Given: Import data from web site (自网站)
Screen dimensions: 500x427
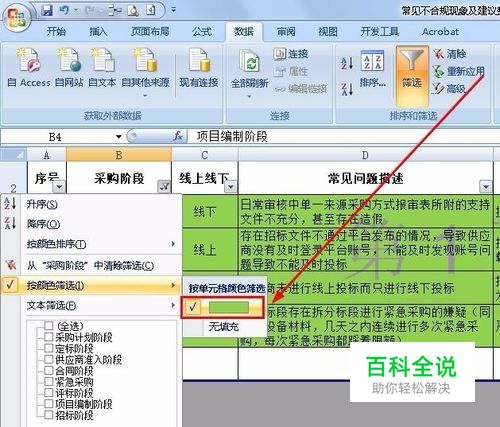Looking at the screenshot, I should [69, 68].
